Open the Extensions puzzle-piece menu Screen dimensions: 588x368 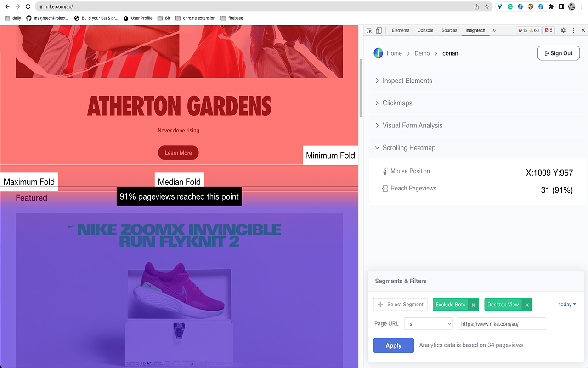click(x=551, y=7)
